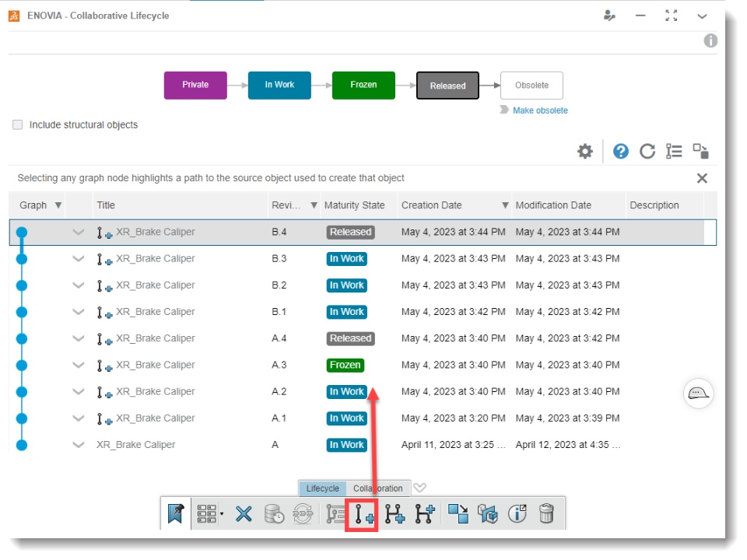Click the Frozen maturity state box
Image resolution: width=747 pixels, height=560 pixels.
coord(363,86)
